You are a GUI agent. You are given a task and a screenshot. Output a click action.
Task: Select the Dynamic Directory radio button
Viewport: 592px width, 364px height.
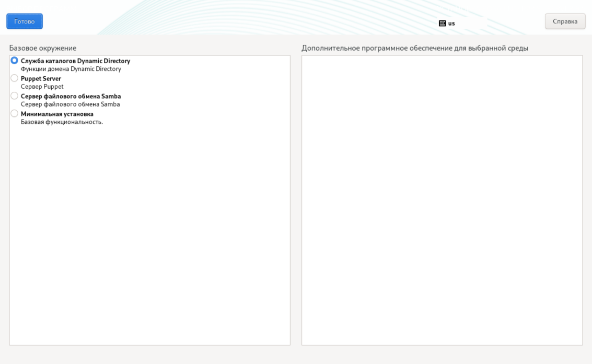14,61
